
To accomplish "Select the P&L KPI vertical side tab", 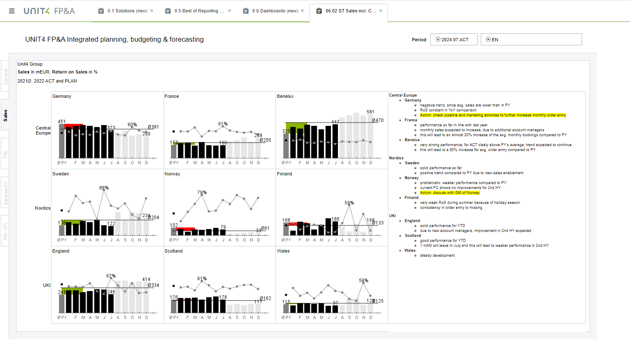I will (x=5, y=231).
